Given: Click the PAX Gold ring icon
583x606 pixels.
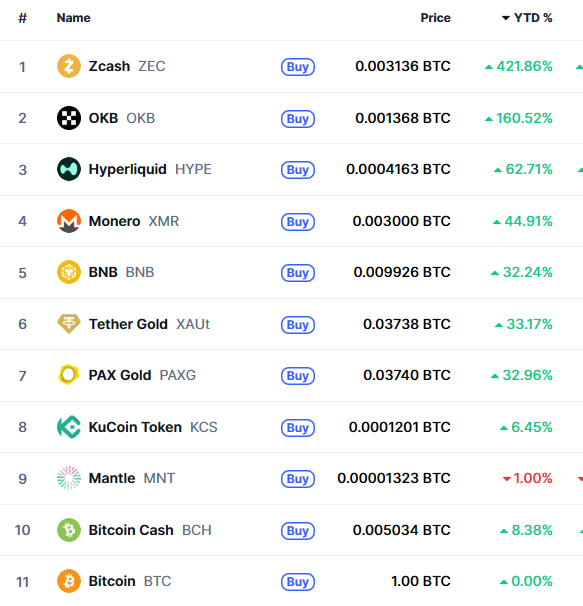Looking at the screenshot, I should (x=69, y=375).
